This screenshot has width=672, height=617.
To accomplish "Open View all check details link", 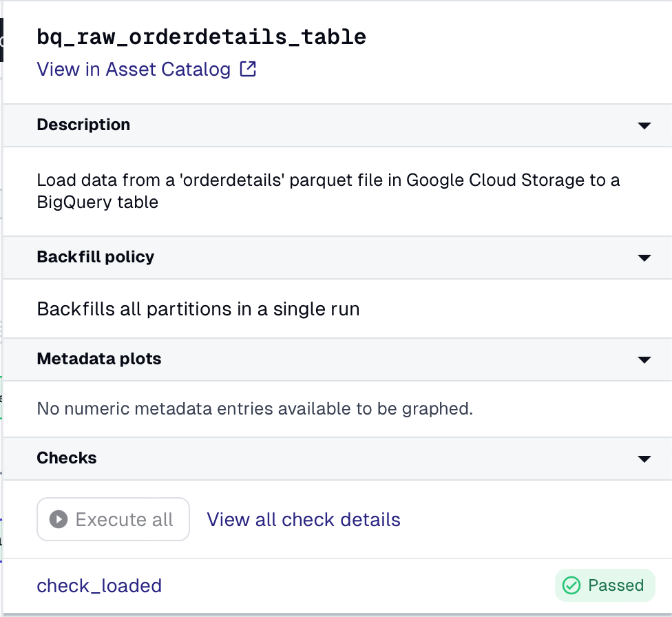I will tap(304, 520).
